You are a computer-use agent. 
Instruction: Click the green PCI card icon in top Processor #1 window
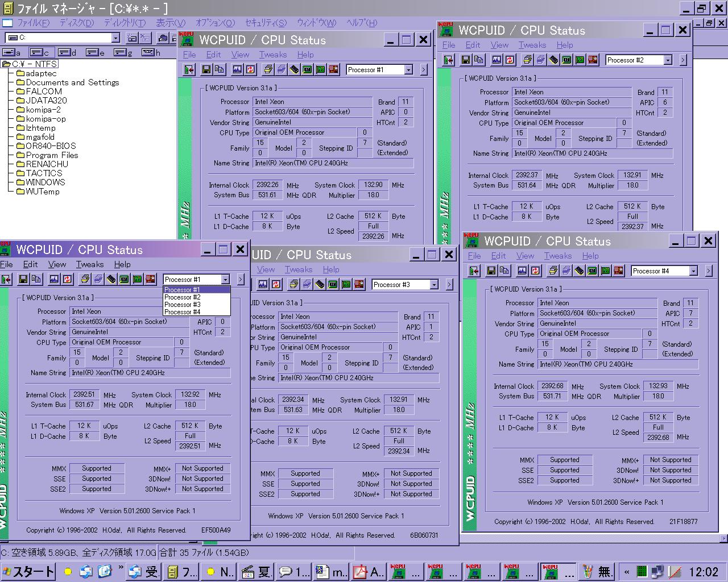pyautogui.click(x=320, y=69)
